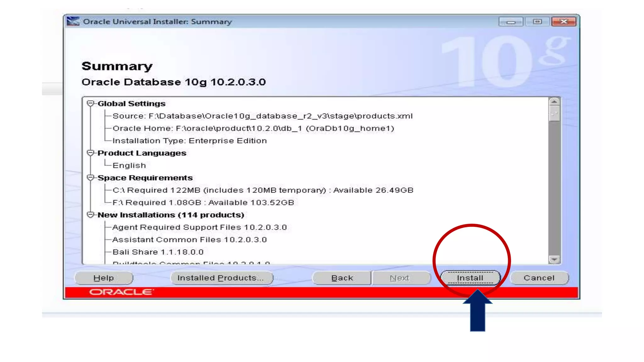This screenshot has height=362, width=644.
Task: Collapse the Product Languages tree node
Action: click(x=91, y=153)
